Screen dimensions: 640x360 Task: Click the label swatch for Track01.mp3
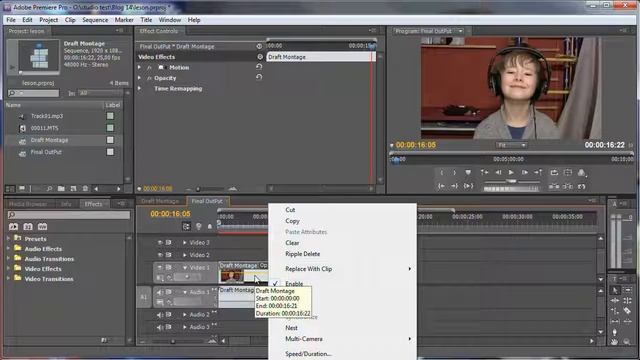(110, 116)
